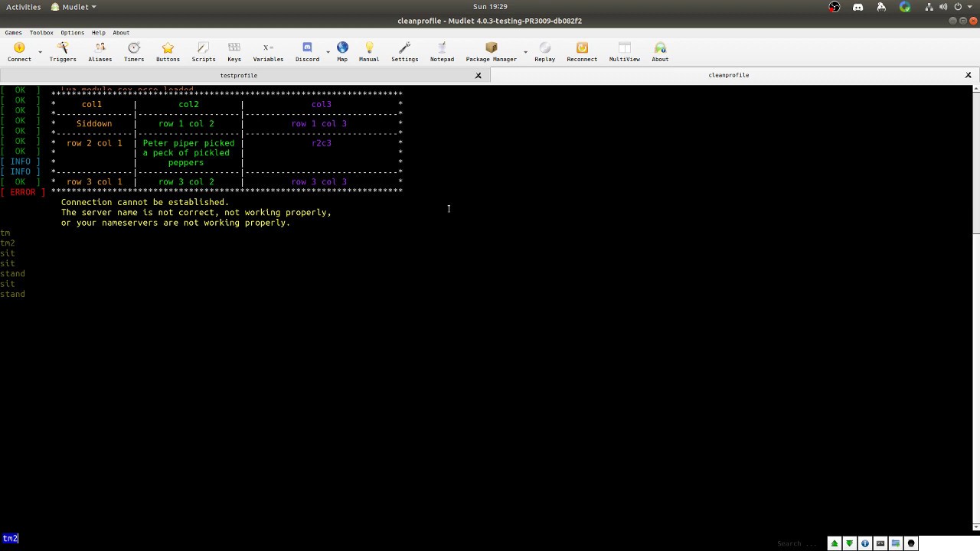Expand the Discord button dropdown arrow
The height and width of the screenshot is (551, 980).
pos(328,52)
